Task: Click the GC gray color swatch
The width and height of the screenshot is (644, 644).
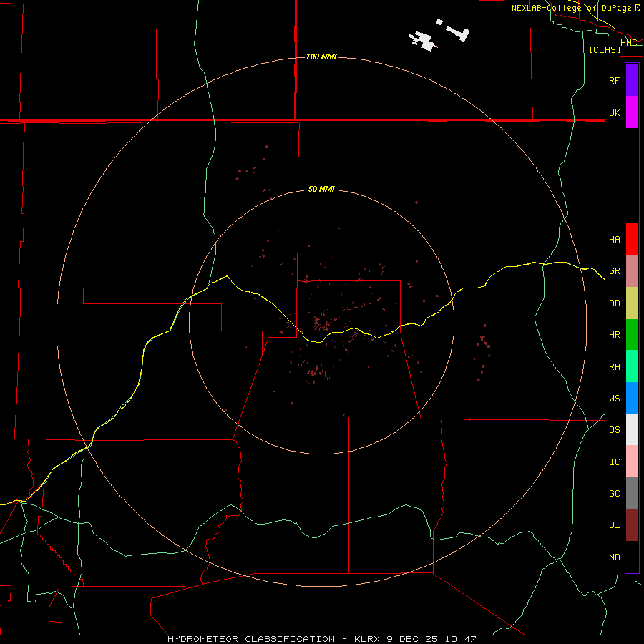Action: [632, 493]
